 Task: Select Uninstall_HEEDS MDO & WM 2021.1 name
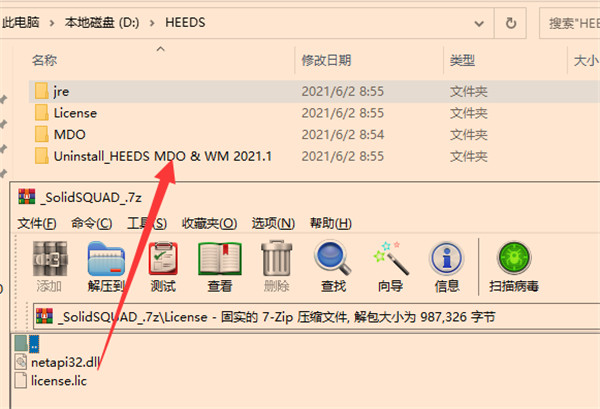click(x=163, y=156)
